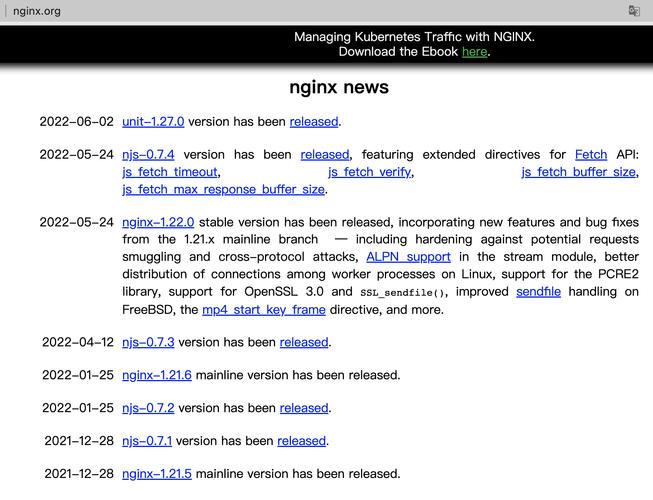Click the 'SSL_sendfile()' code text

(403, 292)
